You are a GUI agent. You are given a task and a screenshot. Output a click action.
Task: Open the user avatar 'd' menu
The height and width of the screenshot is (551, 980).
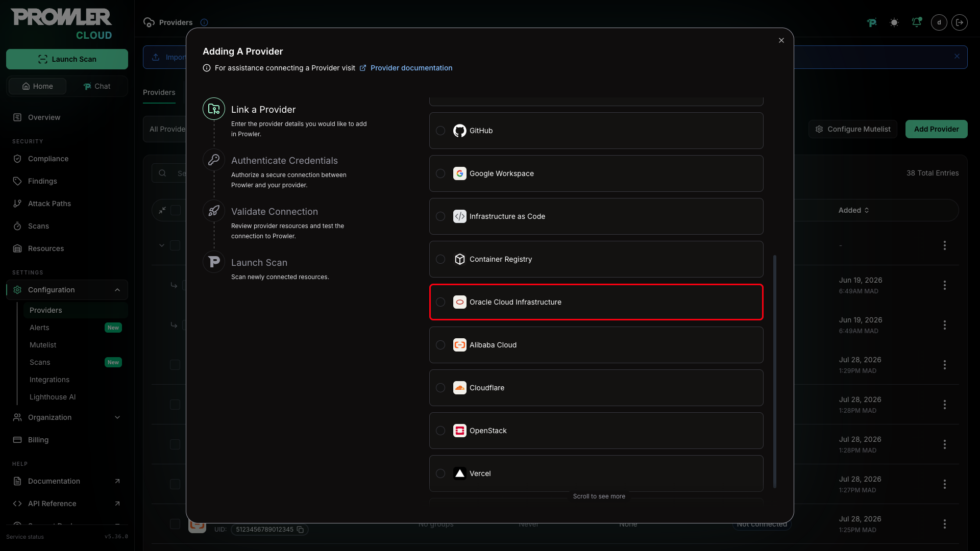(x=939, y=22)
